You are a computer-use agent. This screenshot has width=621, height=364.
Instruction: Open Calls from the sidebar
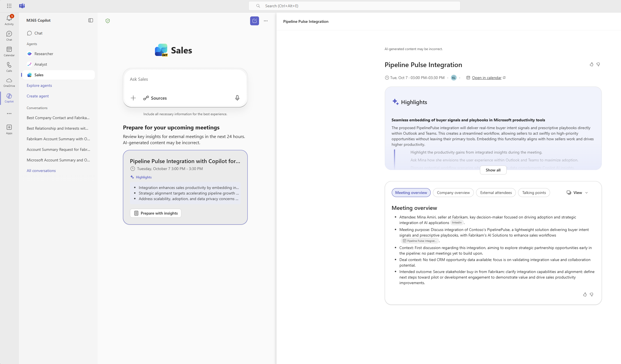point(9,67)
